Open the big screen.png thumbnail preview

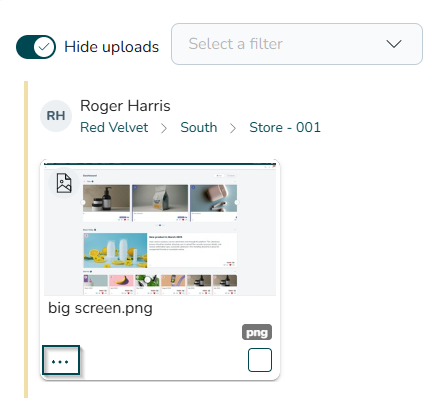[160, 229]
